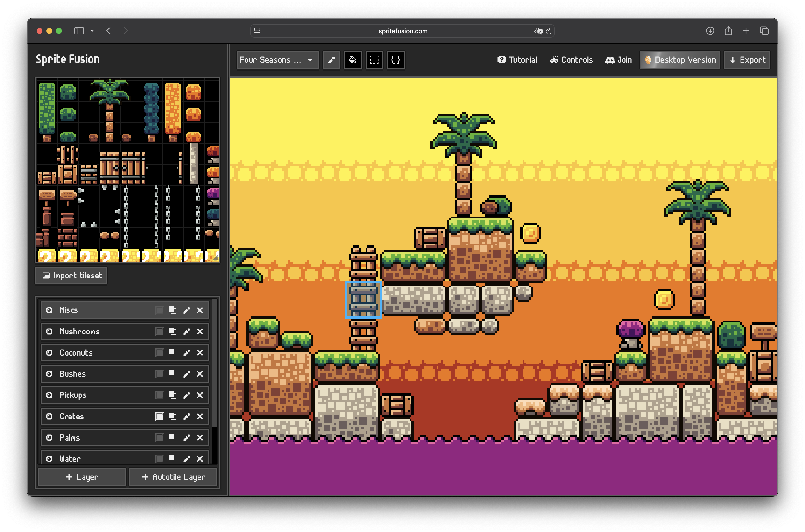Open the Four Seasons map dropdown
The height and width of the screenshot is (532, 805).
[277, 60]
